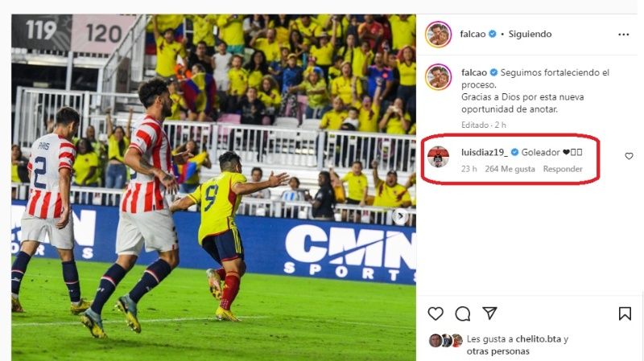Viewport: 644px width, 361px height.
Task: Open falcao profile picture in the header
Action: coord(438,35)
